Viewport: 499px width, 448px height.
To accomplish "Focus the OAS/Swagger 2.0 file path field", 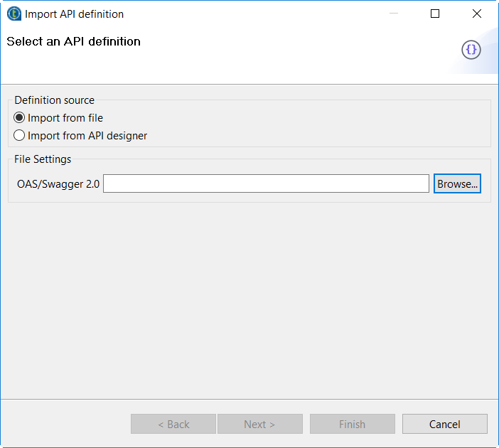I will [266, 183].
